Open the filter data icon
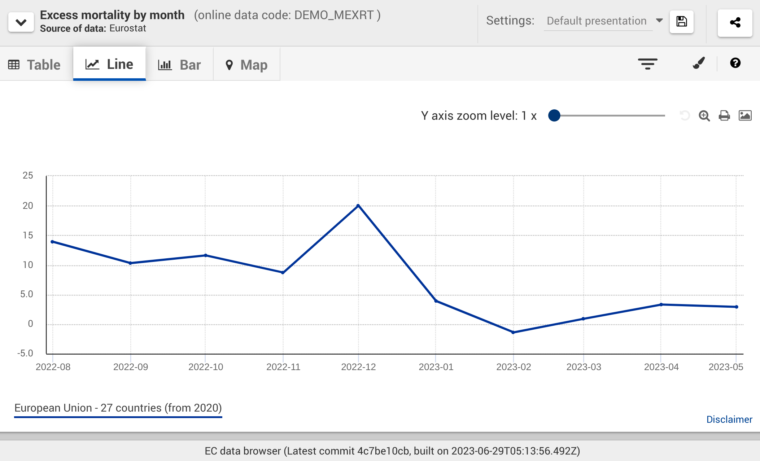Viewport: 760px width, 461px height. pos(648,64)
